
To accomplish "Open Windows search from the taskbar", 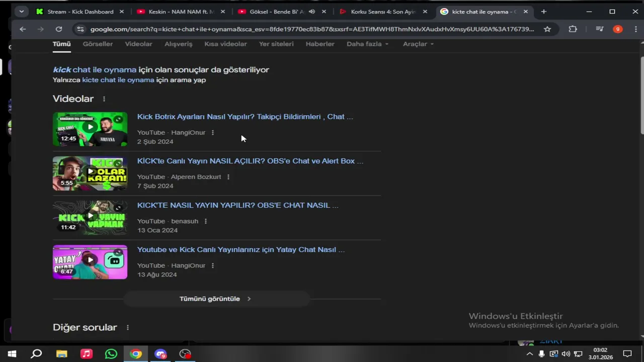I will click(36, 354).
